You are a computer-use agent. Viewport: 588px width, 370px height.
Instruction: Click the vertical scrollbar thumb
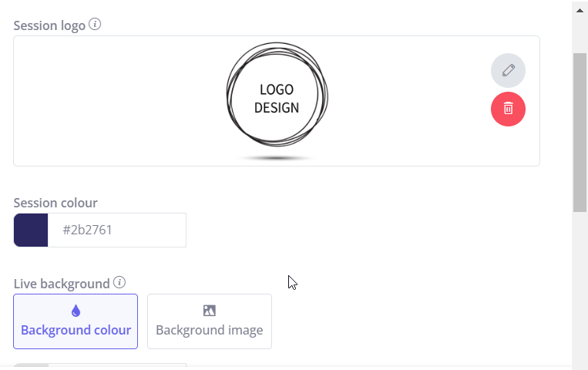pyautogui.click(x=580, y=133)
